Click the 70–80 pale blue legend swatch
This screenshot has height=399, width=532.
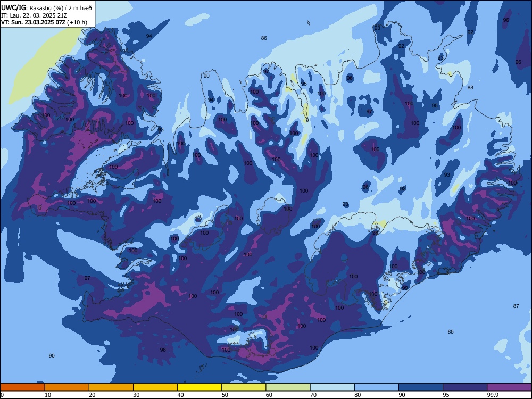coord(332,387)
